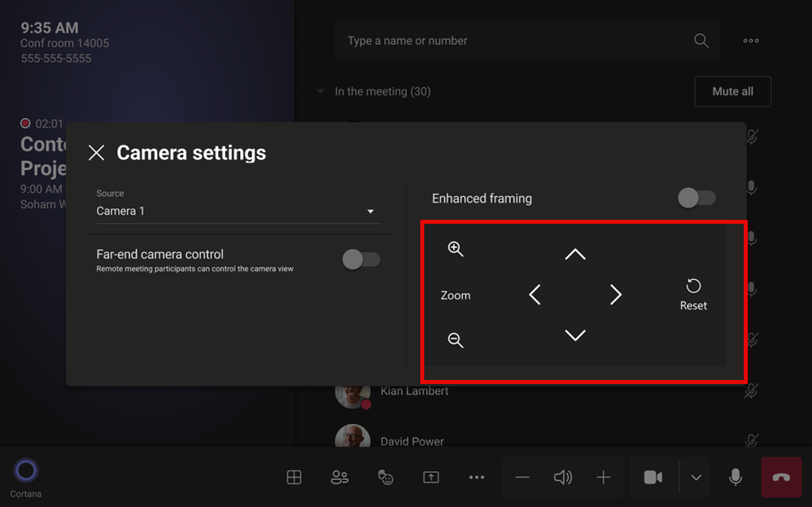Pan the camera left with the left arrow
The height and width of the screenshot is (507, 812).
(x=535, y=295)
